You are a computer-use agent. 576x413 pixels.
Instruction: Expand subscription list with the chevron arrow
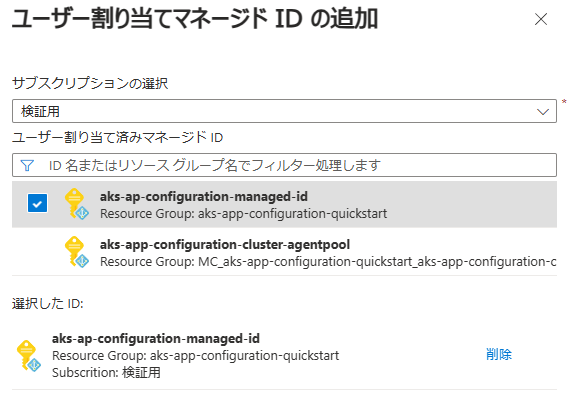point(543,112)
